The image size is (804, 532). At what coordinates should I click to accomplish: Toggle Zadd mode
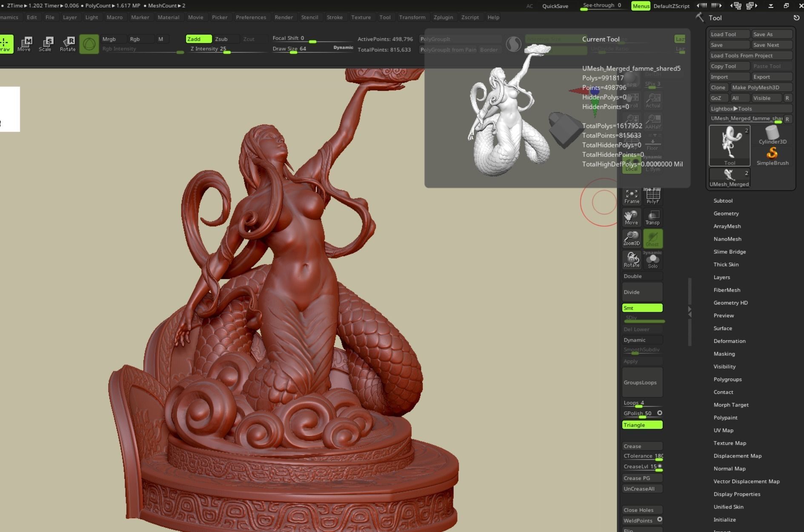tap(199, 39)
